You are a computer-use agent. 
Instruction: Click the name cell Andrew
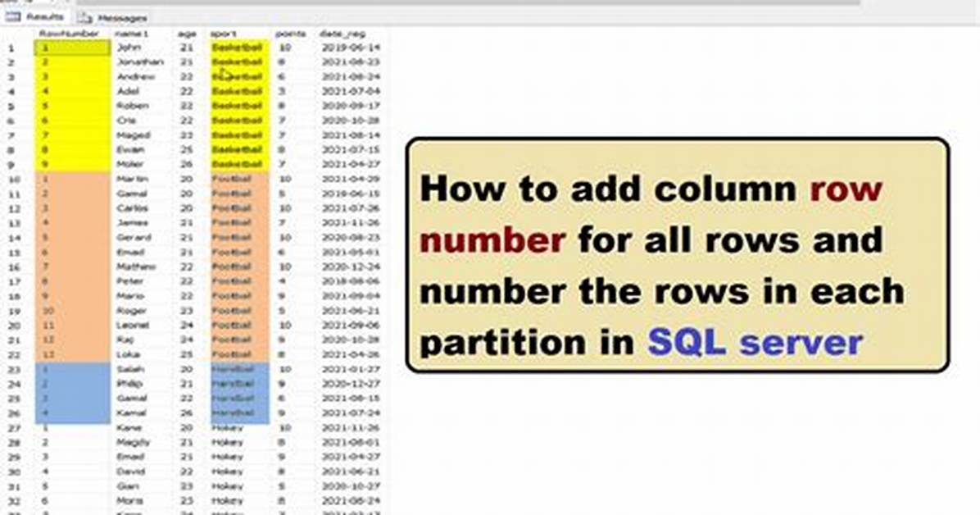136,76
